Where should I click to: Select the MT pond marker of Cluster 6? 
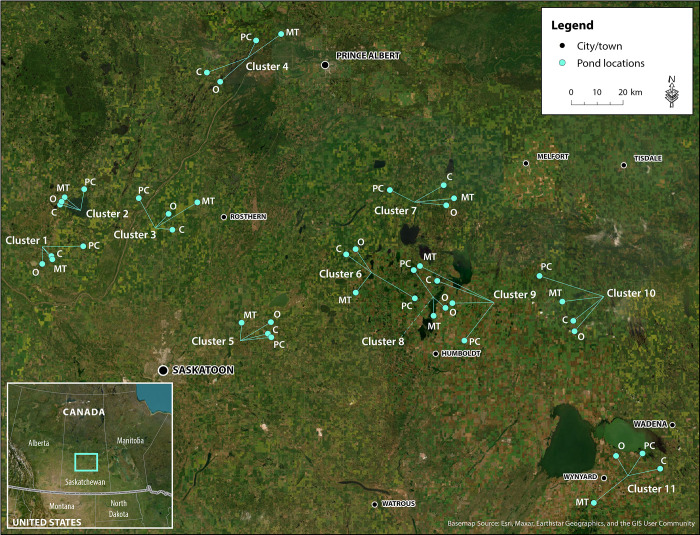[356, 293]
